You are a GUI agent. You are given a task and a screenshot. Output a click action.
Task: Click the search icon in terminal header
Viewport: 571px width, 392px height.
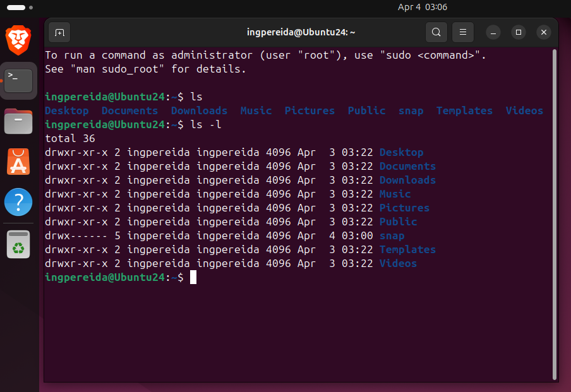pos(436,32)
